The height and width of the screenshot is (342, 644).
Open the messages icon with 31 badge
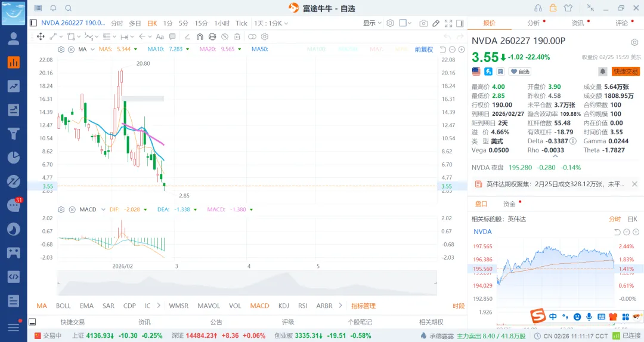[x=14, y=205]
